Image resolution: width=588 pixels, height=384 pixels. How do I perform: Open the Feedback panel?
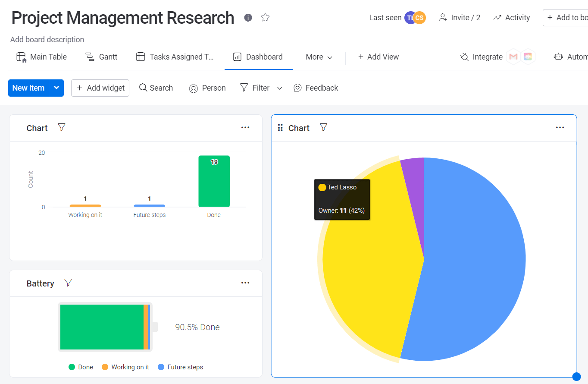pyautogui.click(x=316, y=88)
